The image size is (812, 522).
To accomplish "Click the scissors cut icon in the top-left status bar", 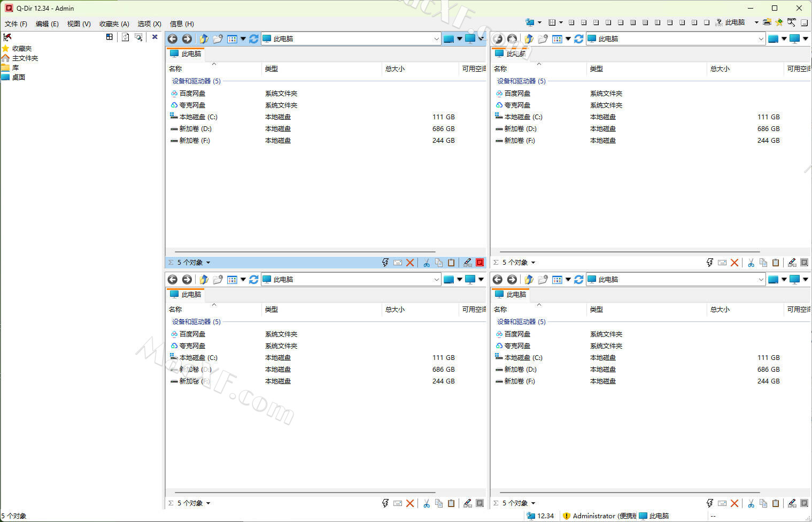I will click(427, 263).
